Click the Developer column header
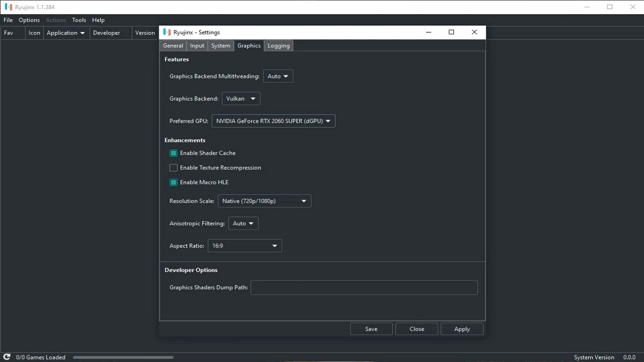This screenshot has width=644, height=362. [x=110, y=33]
